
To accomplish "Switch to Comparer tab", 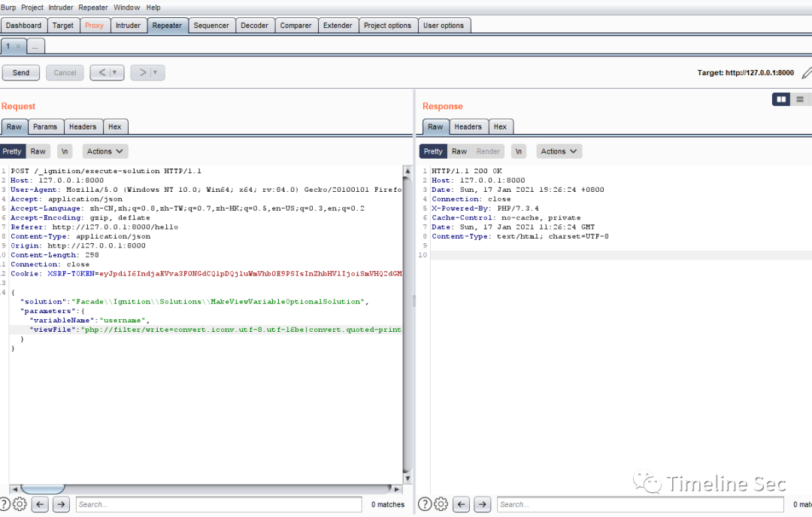I will pos(295,26).
